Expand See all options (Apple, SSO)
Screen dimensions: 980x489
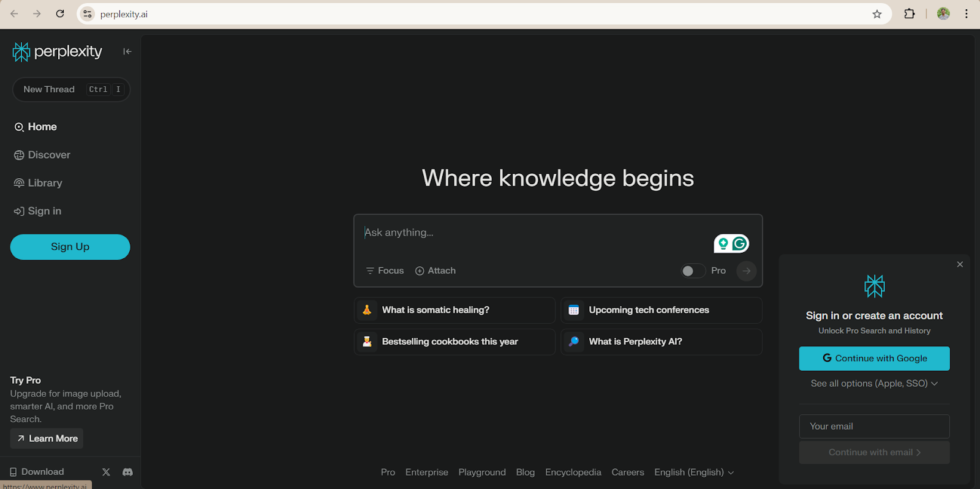tap(874, 384)
